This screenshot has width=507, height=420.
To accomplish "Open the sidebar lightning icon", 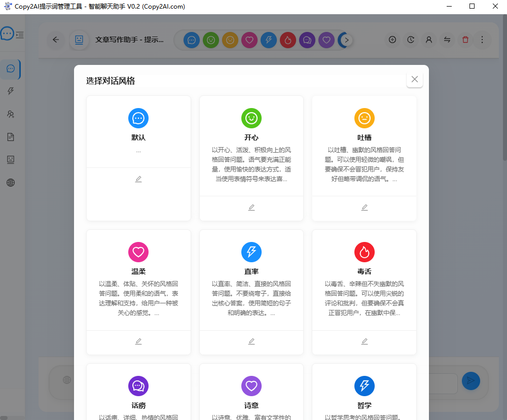I will point(11,91).
